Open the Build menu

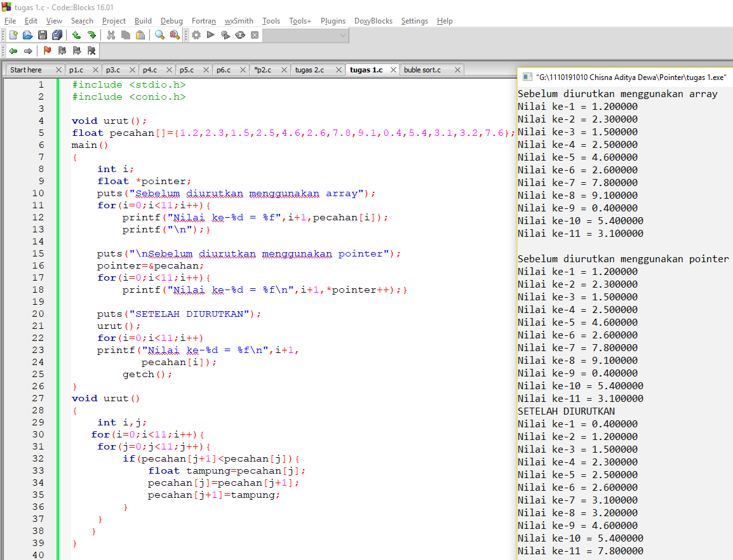[x=143, y=21]
